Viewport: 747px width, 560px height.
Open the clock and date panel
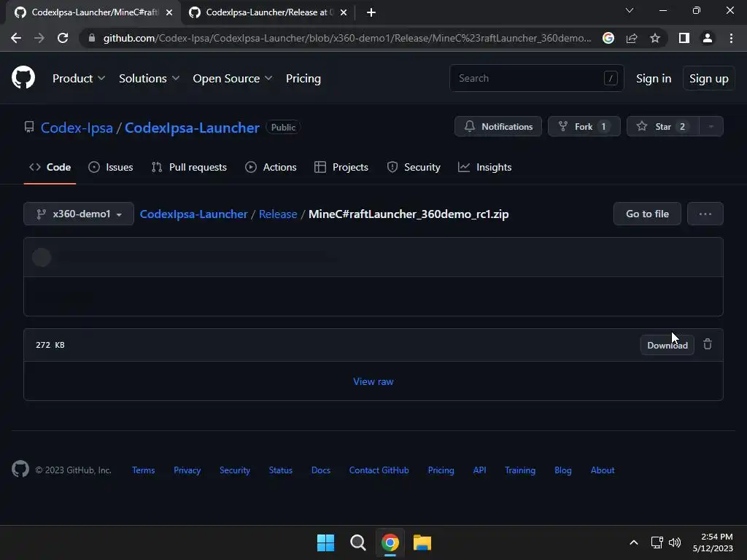click(x=713, y=542)
